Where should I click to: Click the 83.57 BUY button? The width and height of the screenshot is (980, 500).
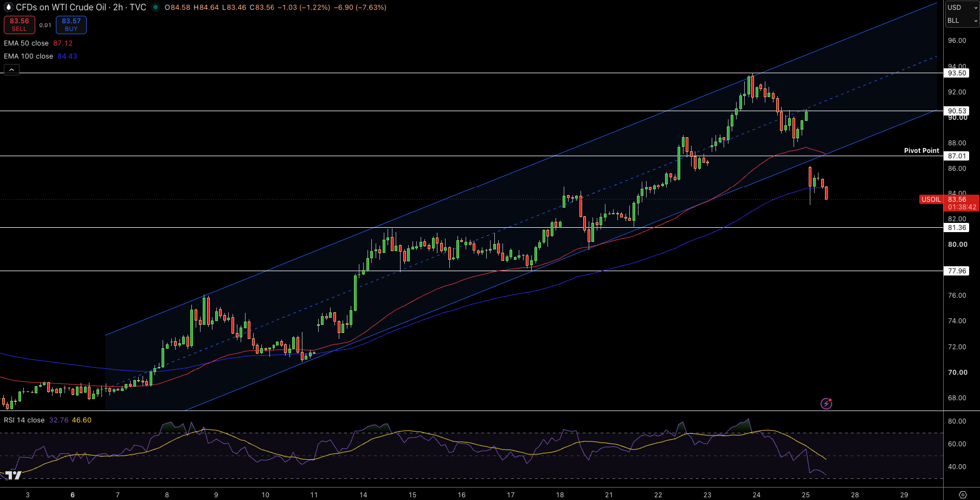coord(71,25)
